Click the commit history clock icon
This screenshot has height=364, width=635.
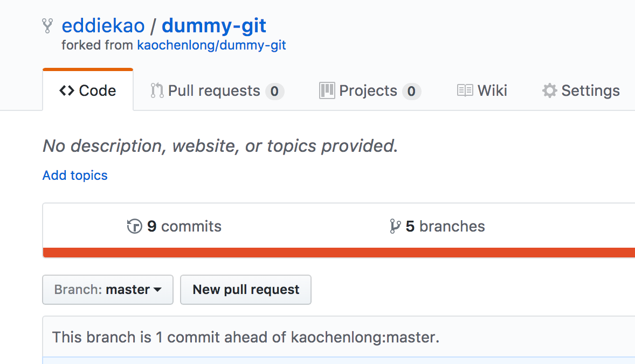coord(135,226)
